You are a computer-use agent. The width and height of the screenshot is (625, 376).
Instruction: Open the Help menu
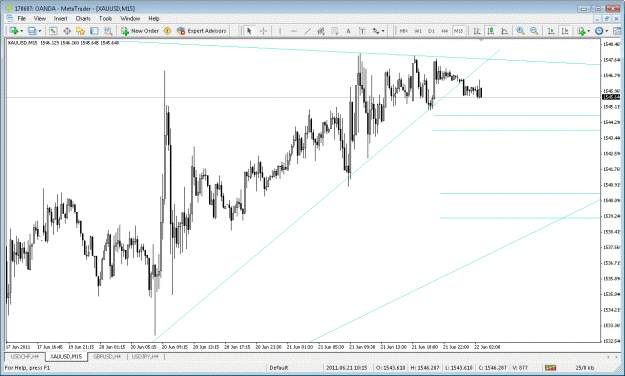154,18
